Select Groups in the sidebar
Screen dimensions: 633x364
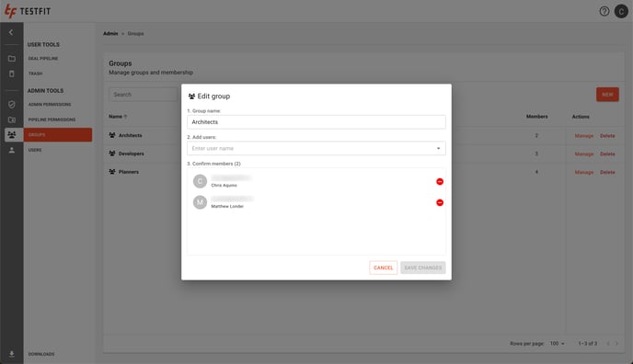tap(58, 134)
